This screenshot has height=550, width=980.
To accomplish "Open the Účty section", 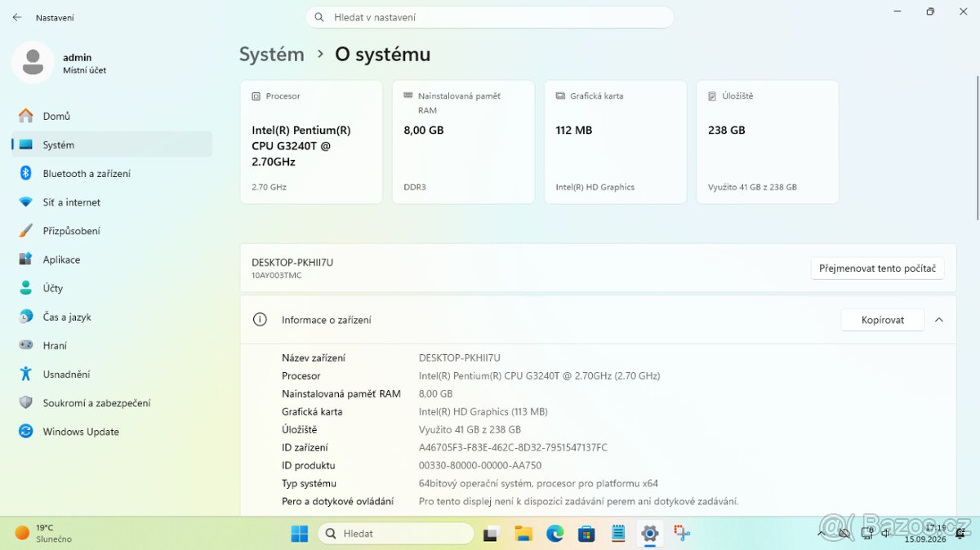I will (112, 288).
